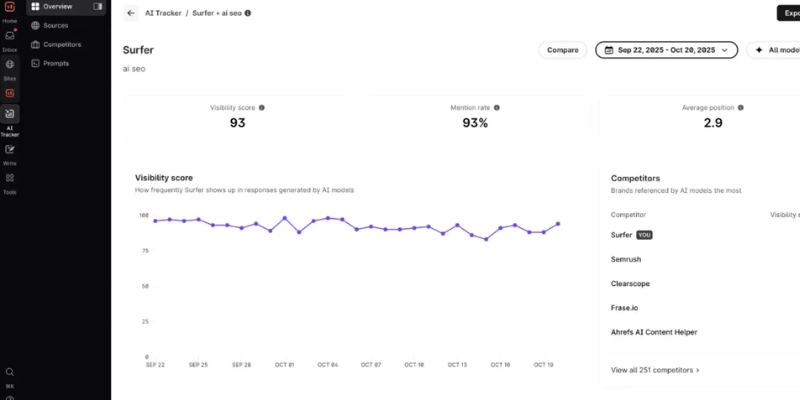This screenshot has height=400, width=800.
Task: Click the first data point above SEP 22
Action: tap(155, 221)
